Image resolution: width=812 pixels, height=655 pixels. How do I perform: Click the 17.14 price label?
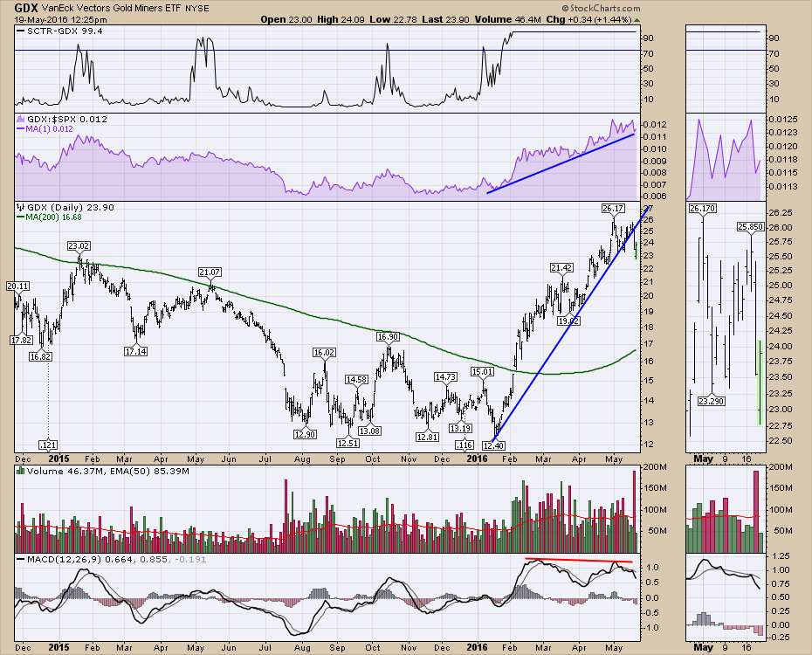(135, 351)
